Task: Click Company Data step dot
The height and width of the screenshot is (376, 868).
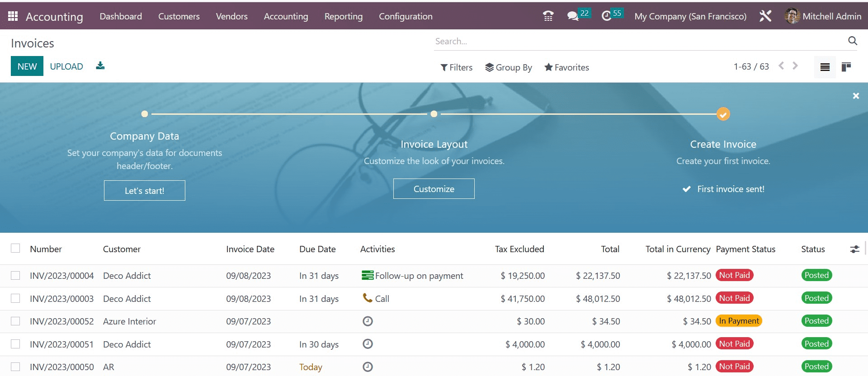Action: tap(145, 114)
